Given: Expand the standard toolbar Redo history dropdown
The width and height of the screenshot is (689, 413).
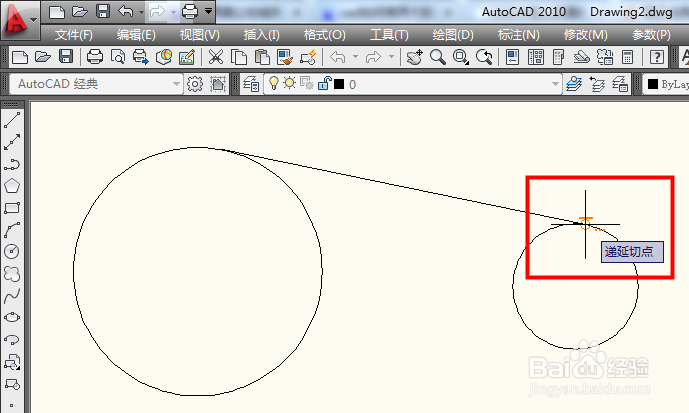Looking at the screenshot, I should (x=391, y=57).
